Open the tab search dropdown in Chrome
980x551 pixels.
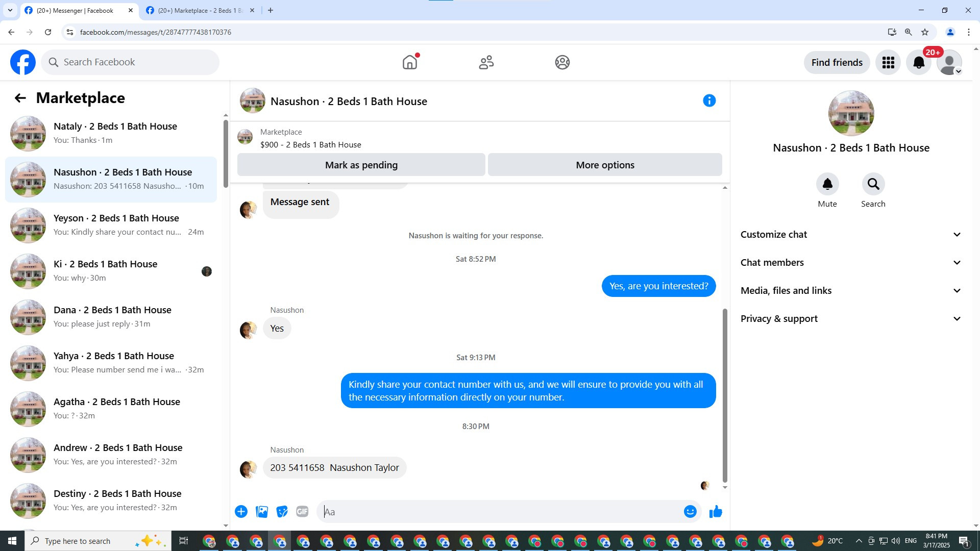tap(10, 10)
